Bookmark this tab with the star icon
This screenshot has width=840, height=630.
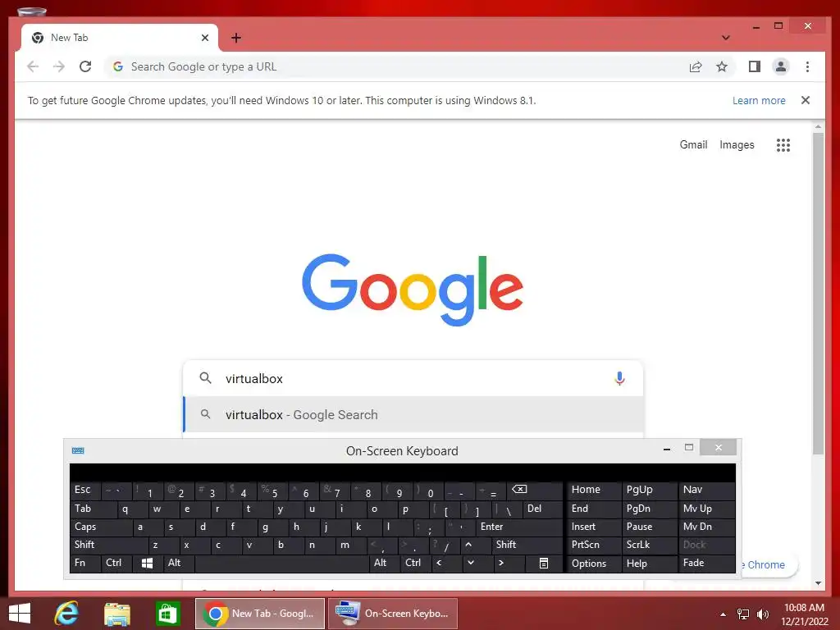point(722,66)
